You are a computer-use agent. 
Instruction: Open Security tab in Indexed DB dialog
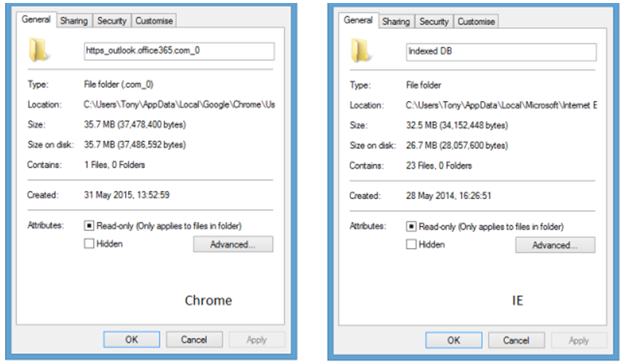pyautogui.click(x=434, y=22)
